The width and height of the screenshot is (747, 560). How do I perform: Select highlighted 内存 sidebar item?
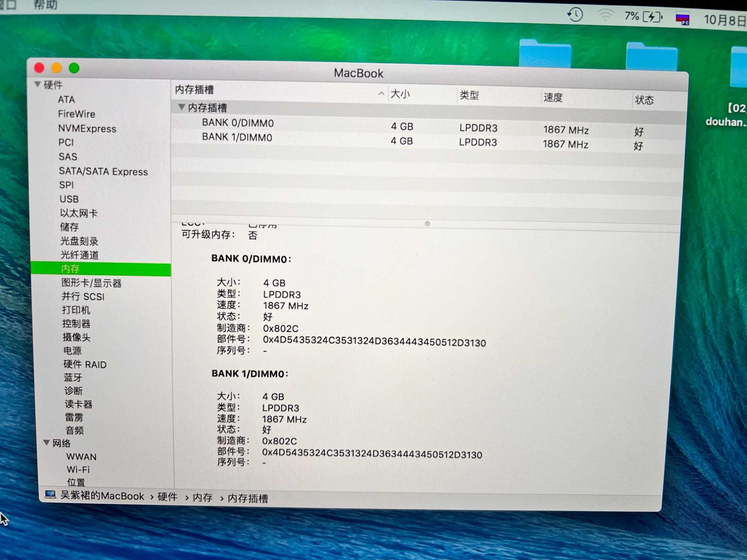point(101,269)
